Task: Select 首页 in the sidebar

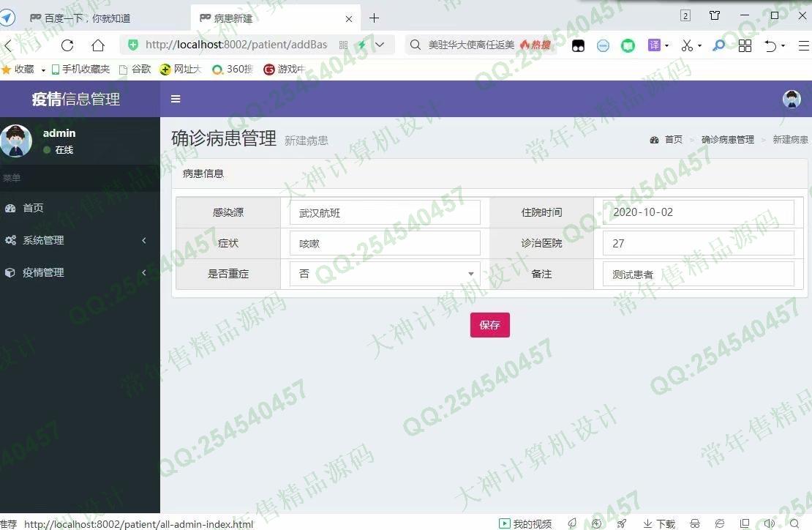Action: pos(33,208)
